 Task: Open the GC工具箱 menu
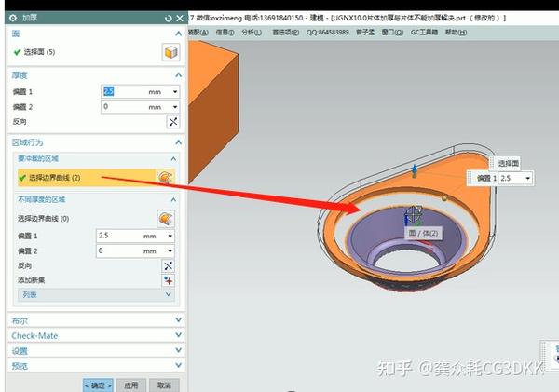click(x=424, y=33)
